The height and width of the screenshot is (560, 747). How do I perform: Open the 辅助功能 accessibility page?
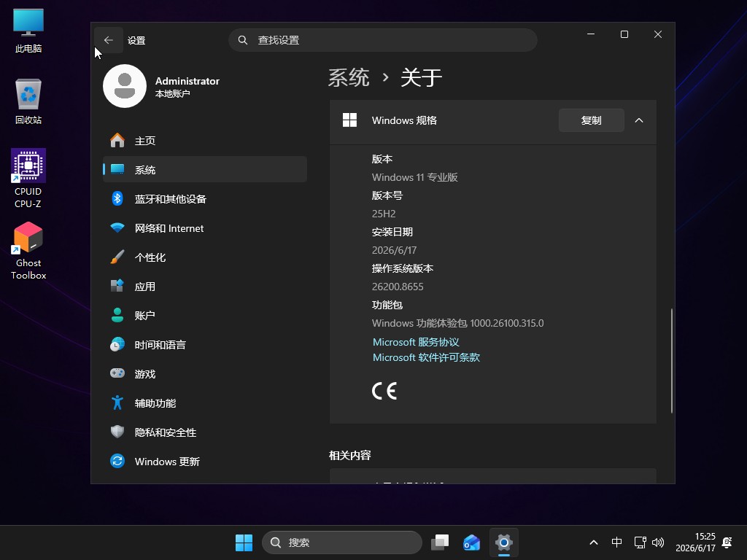click(205, 402)
